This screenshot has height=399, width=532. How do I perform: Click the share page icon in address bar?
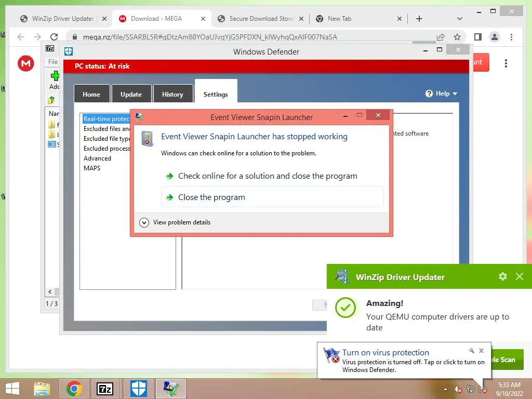441,37
